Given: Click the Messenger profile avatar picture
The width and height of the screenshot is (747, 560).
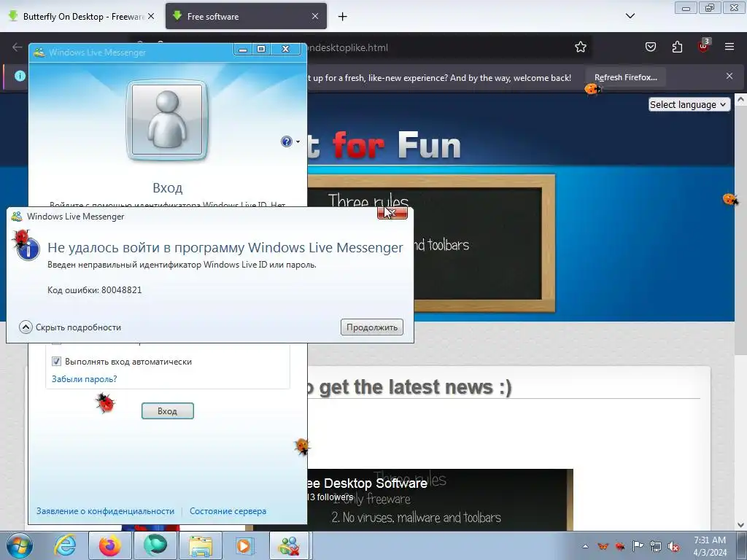Looking at the screenshot, I should [167, 120].
